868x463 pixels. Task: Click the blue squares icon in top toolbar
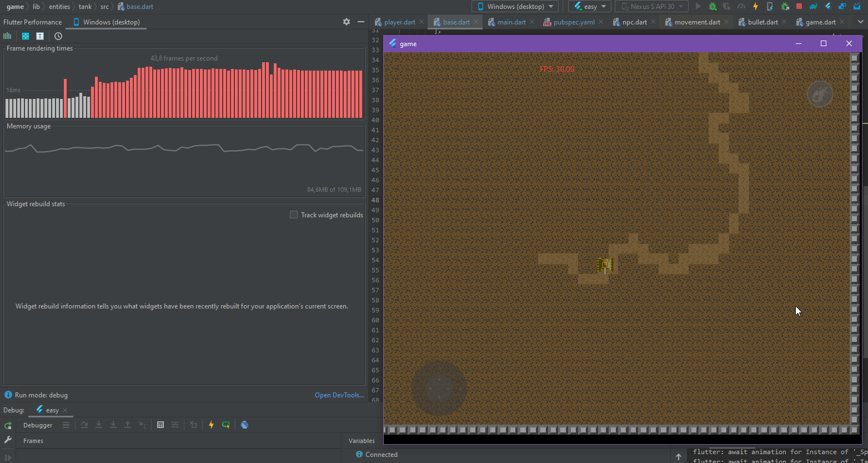(842, 7)
